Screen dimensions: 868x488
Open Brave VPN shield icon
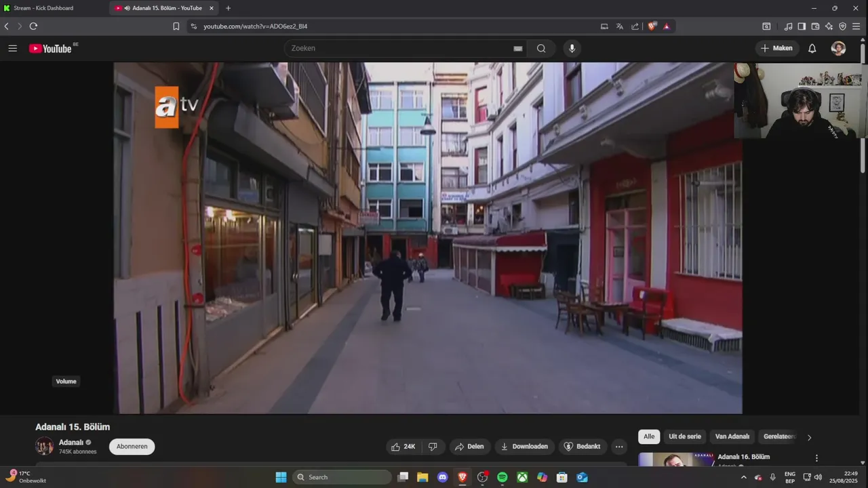point(842,26)
